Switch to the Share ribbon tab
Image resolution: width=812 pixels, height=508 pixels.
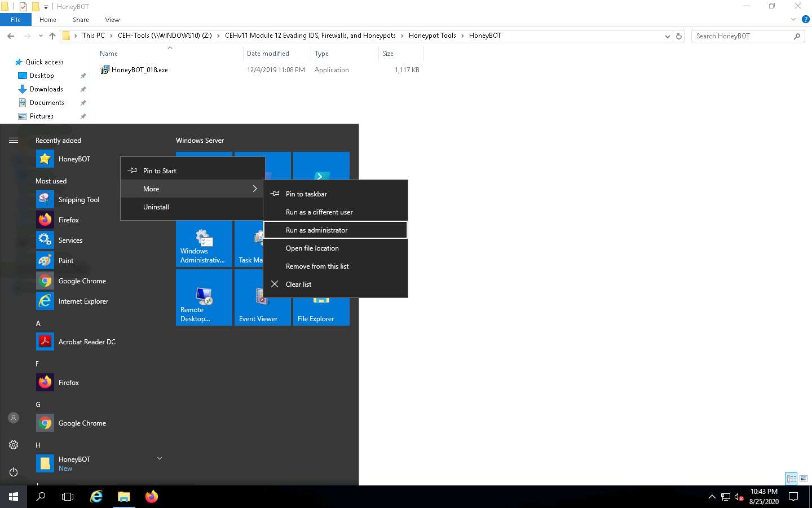pos(81,20)
